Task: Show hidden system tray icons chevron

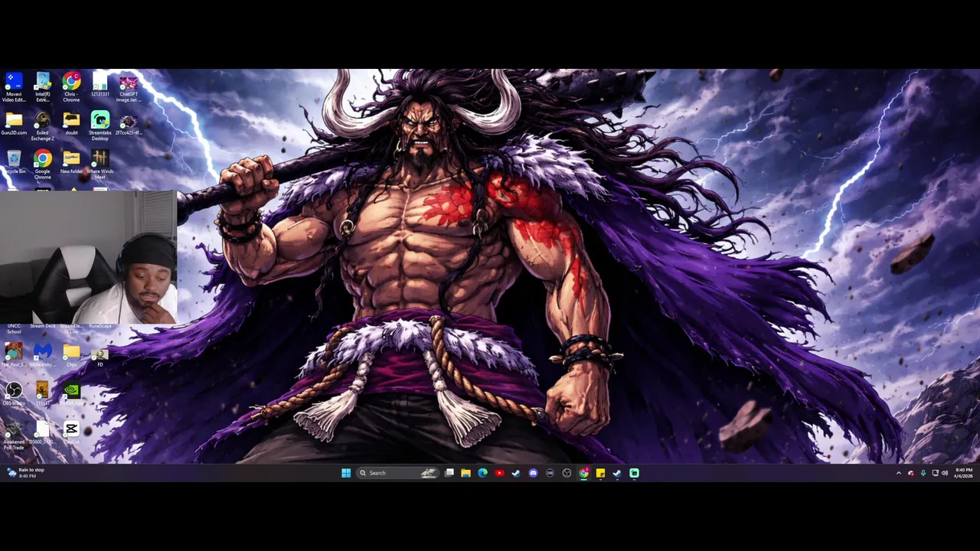Action: click(899, 473)
